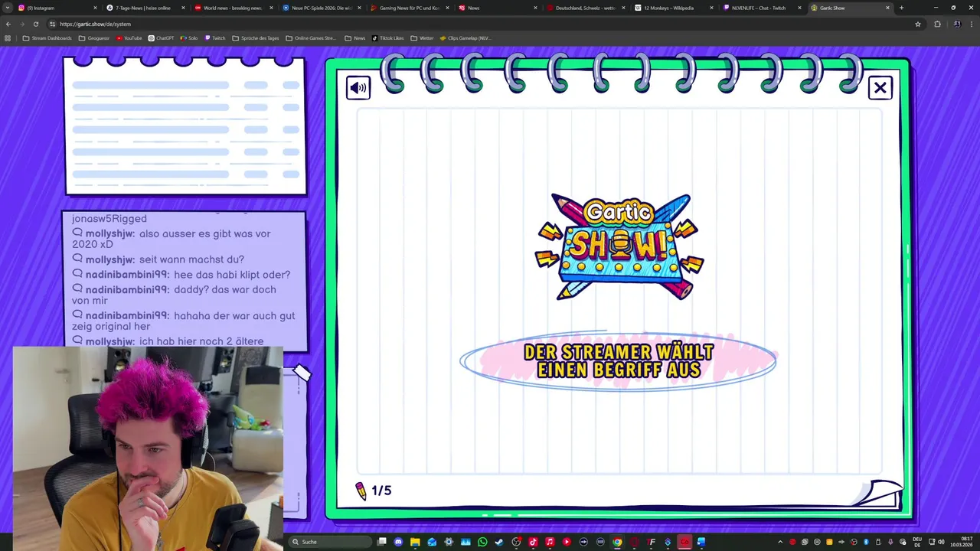Open the volume icon in the system tray

tap(941, 542)
